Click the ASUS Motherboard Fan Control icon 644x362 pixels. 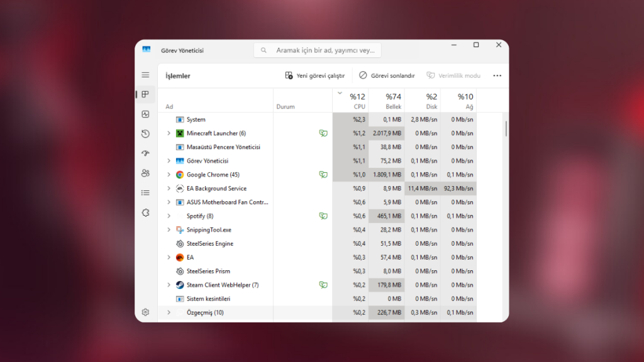tap(180, 202)
